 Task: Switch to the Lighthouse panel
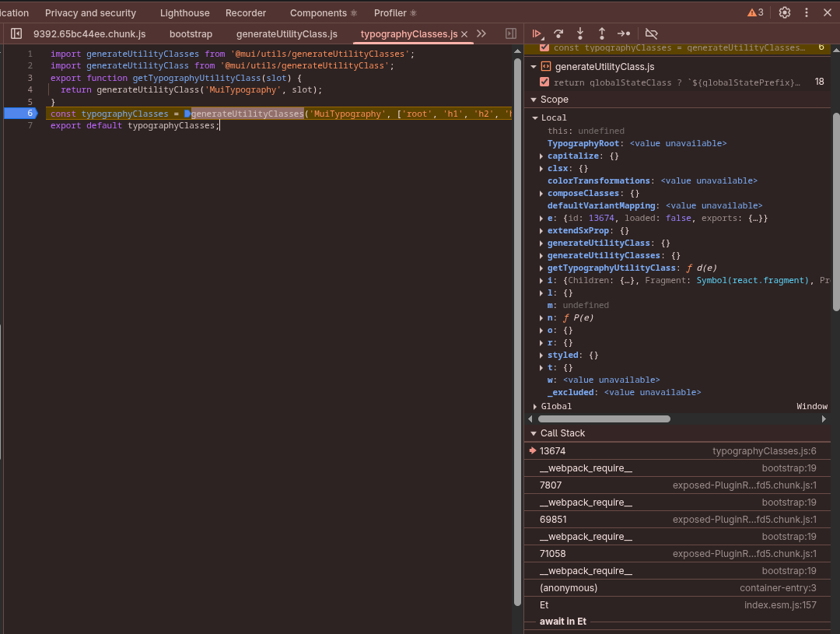point(184,13)
